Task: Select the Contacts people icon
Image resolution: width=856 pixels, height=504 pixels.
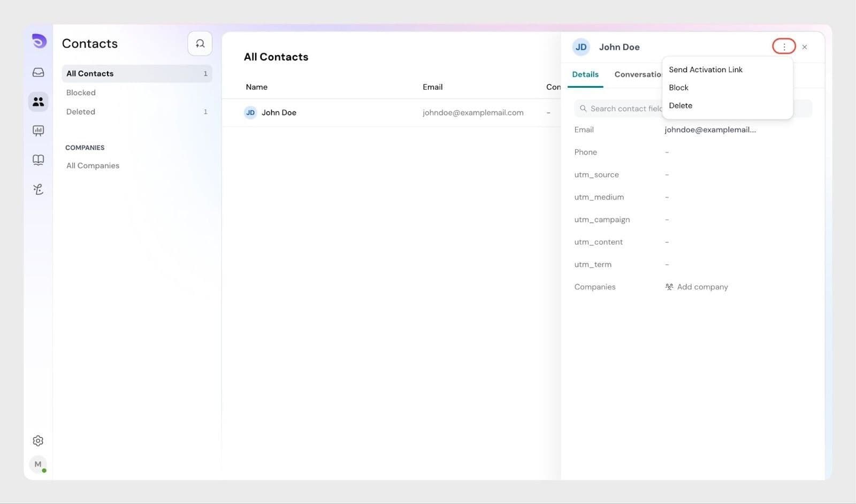Action: [x=38, y=102]
